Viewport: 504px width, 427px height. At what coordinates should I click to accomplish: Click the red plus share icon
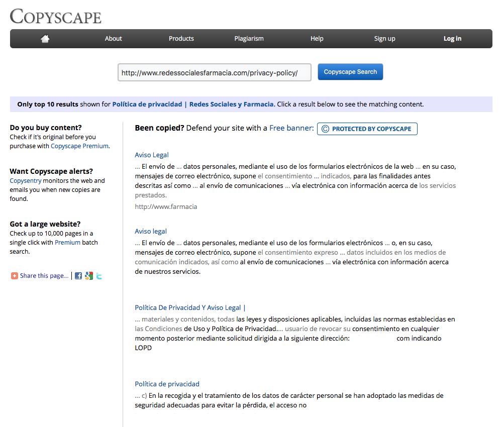(15, 276)
